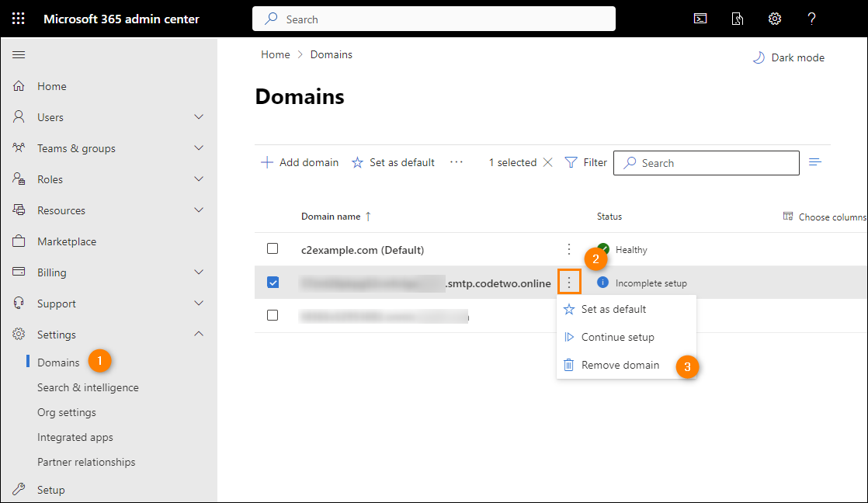Click the Microsoft 365 admin center title
The width and height of the screenshot is (868, 503).
[121, 19]
